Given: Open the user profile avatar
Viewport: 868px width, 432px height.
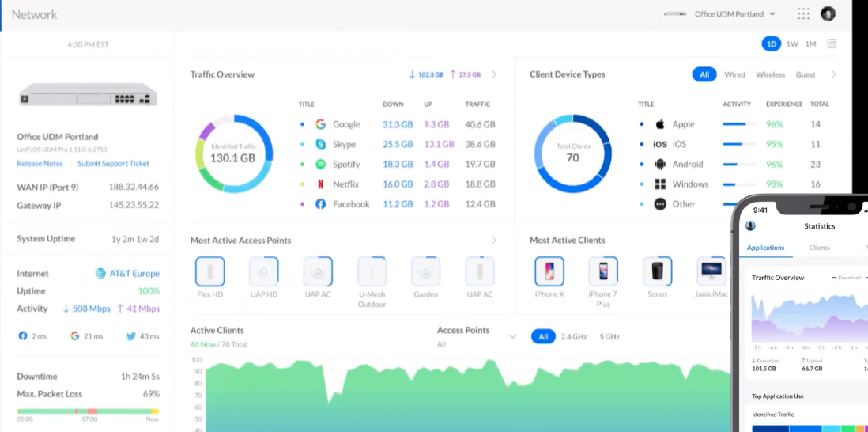Looking at the screenshot, I should [828, 14].
